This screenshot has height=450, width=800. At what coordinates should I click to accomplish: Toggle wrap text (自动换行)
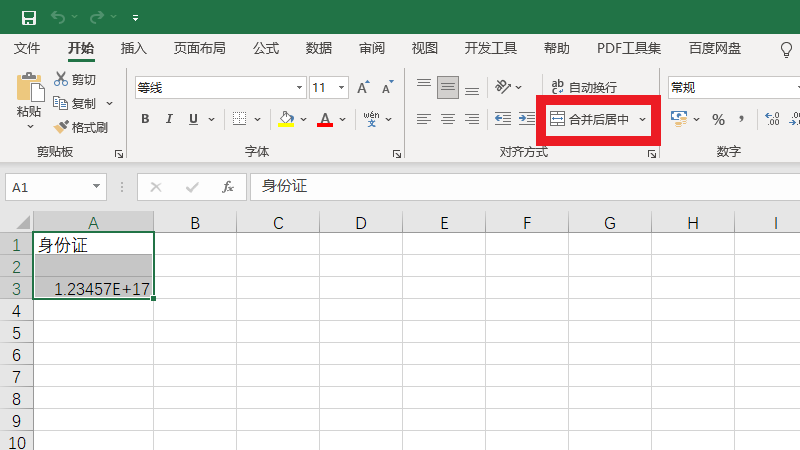point(584,87)
